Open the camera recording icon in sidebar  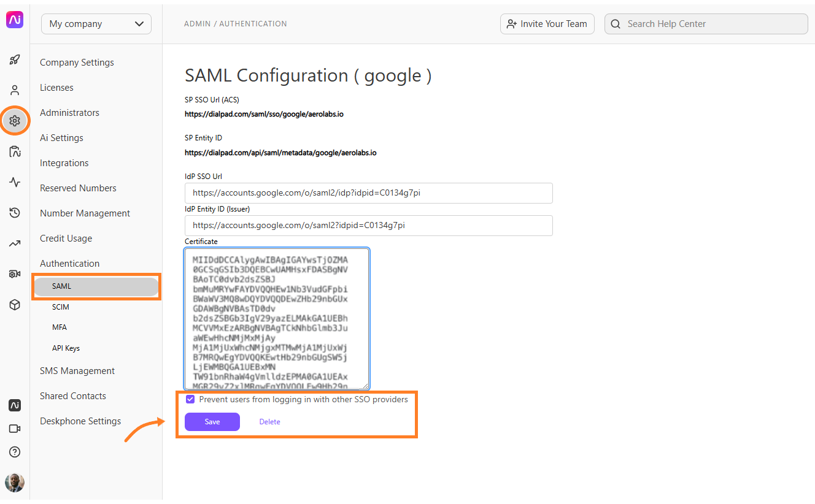15,274
